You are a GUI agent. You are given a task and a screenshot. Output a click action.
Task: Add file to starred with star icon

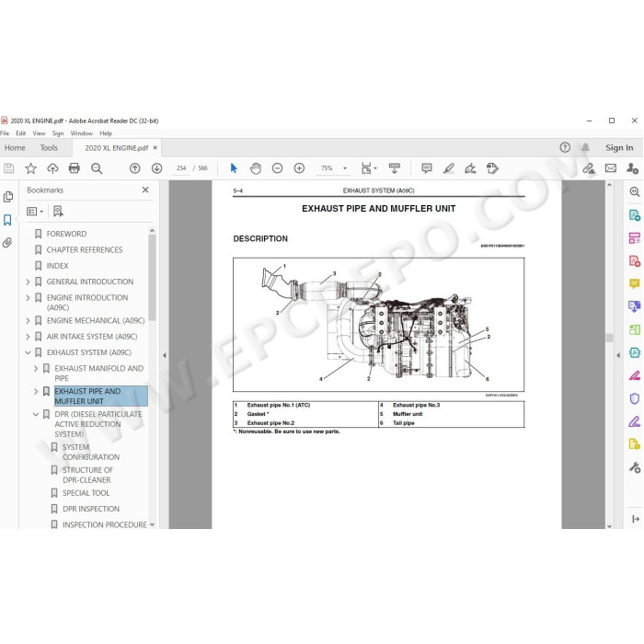[x=30, y=168]
